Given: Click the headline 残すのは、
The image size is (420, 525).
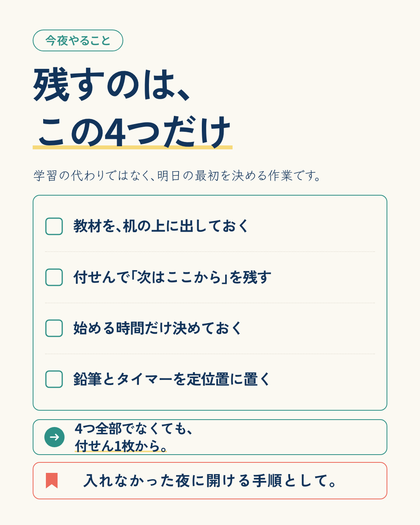Looking at the screenshot, I should click(112, 85).
